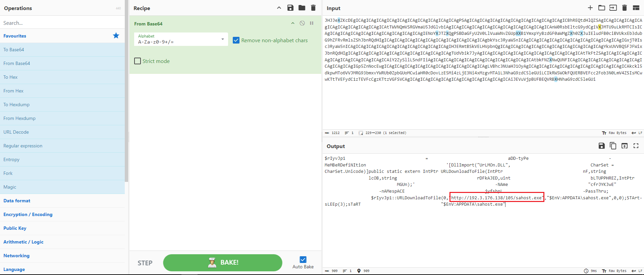Select URL Decode operation

click(62, 132)
